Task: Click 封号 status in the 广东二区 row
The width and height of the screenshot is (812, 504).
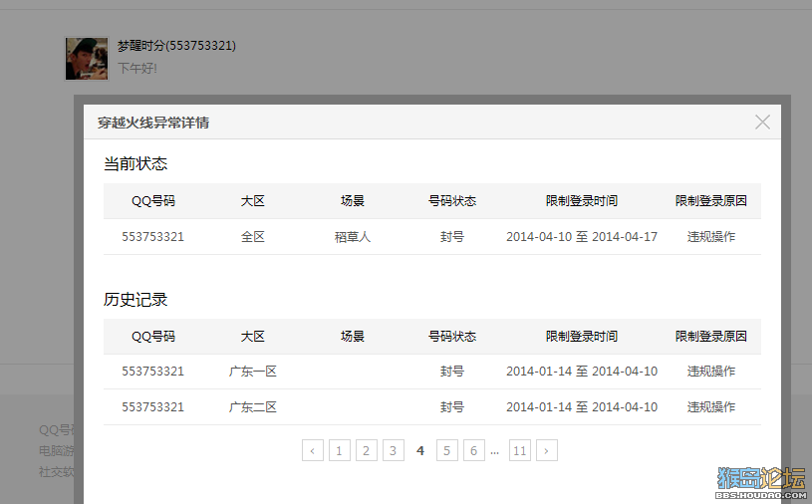Action: [452, 407]
